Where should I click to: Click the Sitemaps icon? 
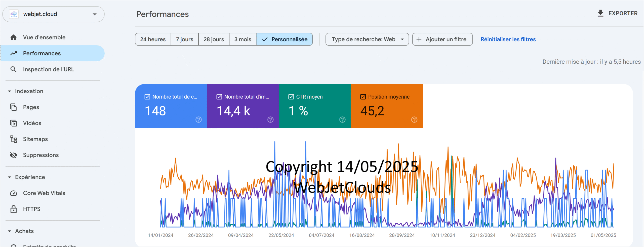pyautogui.click(x=14, y=139)
